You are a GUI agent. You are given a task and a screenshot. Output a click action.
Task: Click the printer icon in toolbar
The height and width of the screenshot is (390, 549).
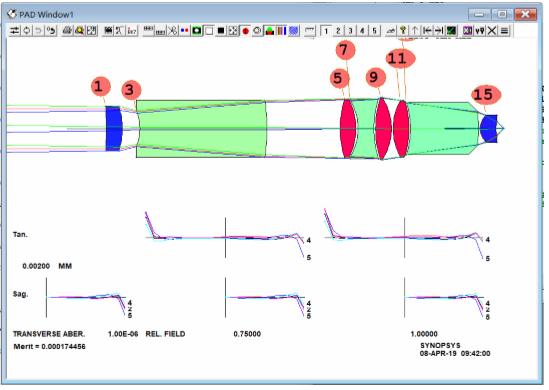pyautogui.click(x=67, y=31)
